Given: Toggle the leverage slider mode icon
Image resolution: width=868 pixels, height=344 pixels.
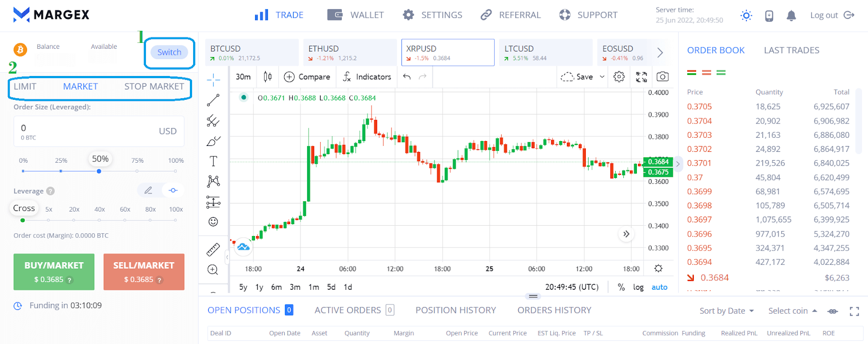Looking at the screenshot, I should [x=173, y=190].
